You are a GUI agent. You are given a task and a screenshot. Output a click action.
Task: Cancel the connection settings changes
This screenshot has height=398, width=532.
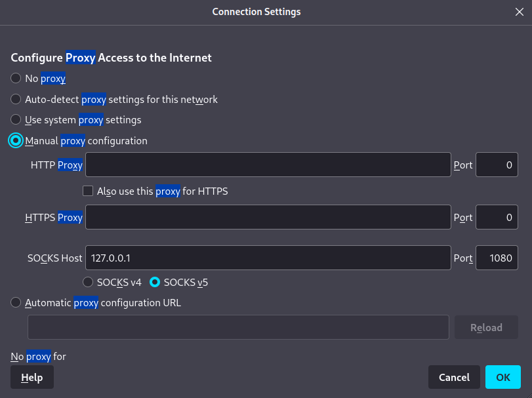click(x=454, y=378)
